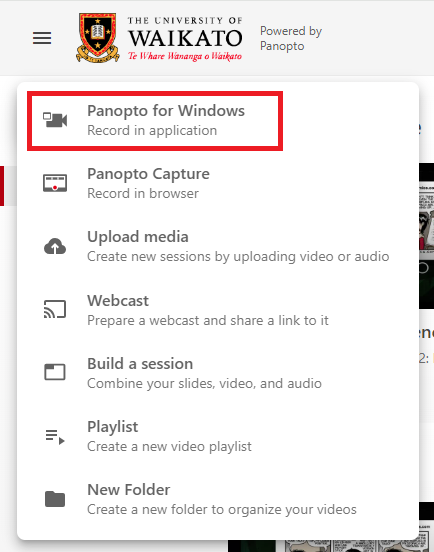This screenshot has height=552, width=434.
Task: Click the Webcast cast icon
Action: 55,309
